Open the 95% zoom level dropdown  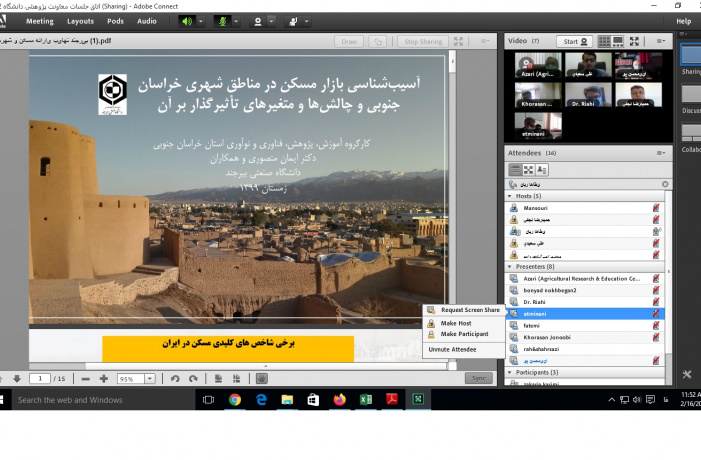click(x=150, y=379)
